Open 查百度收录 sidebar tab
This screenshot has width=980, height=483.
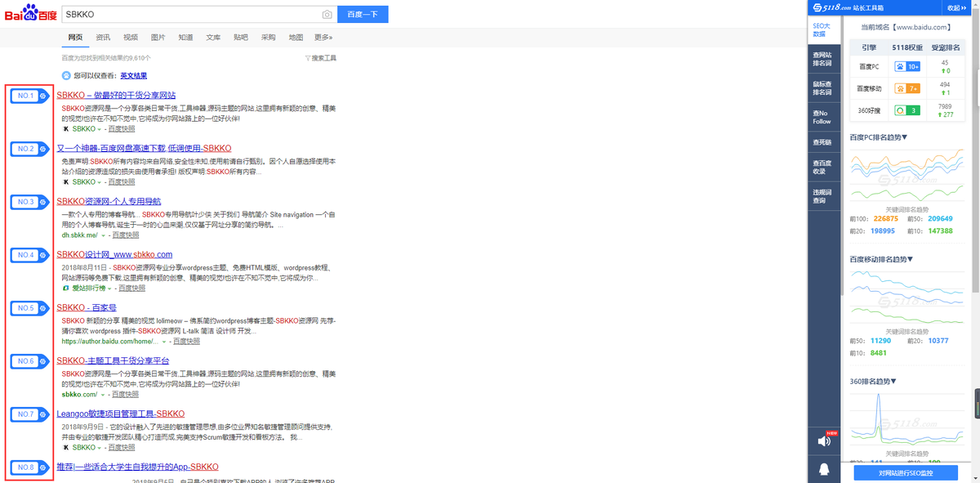tap(823, 167)
